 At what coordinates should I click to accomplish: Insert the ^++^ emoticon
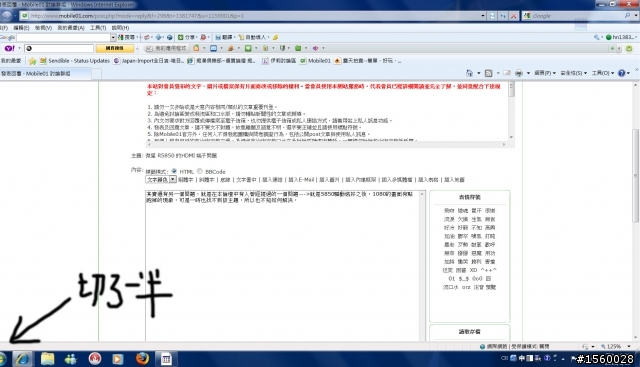(489, 270)
